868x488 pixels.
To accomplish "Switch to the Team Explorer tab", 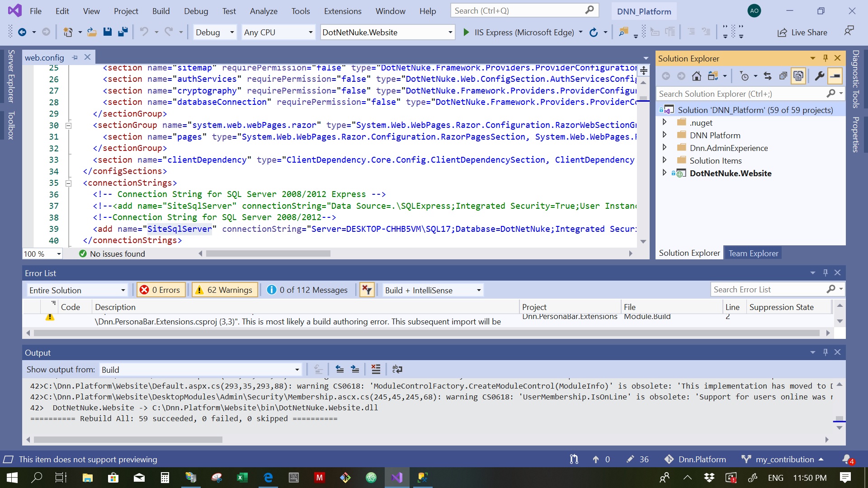I will (753, 253).
